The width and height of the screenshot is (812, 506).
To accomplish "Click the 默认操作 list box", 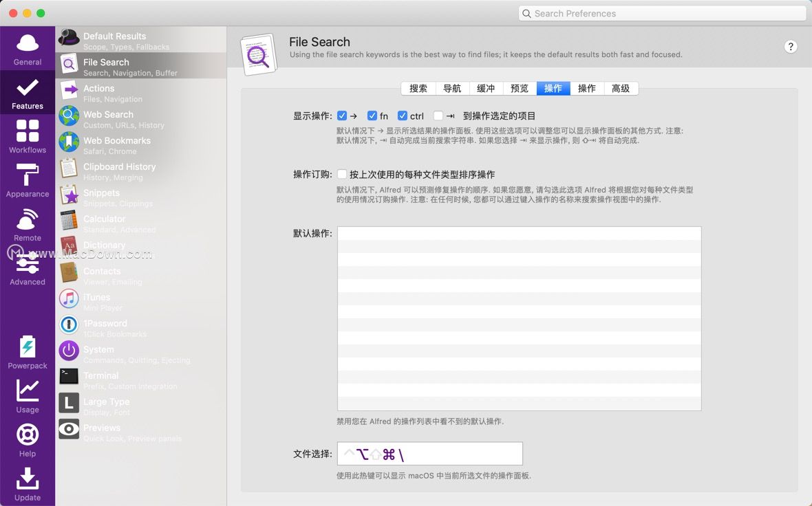I will 520,319.
